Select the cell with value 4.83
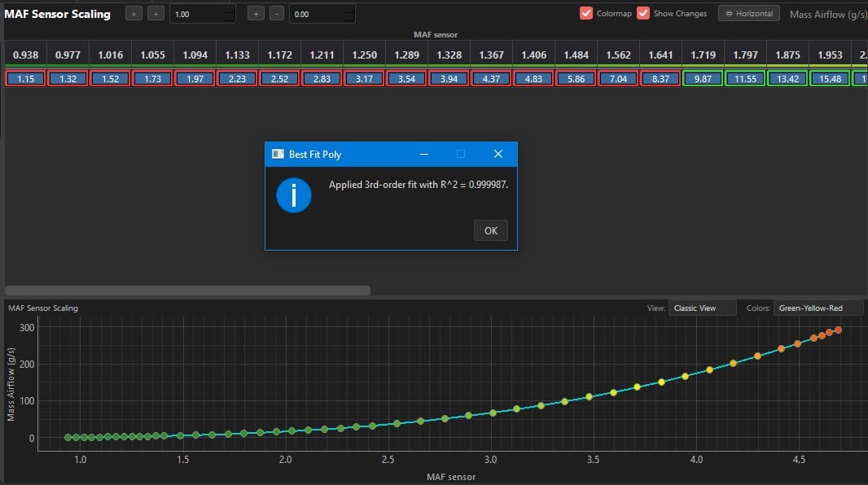The height and width of the screenshot is (485, 868). [x=533, y=79]
